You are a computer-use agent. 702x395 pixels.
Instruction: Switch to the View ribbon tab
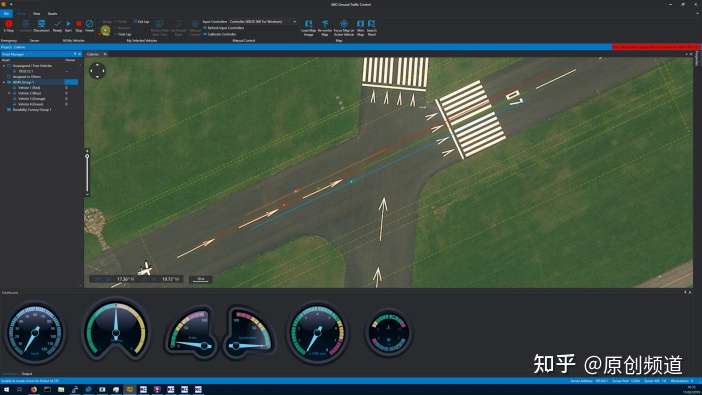[x=37, y=13]
